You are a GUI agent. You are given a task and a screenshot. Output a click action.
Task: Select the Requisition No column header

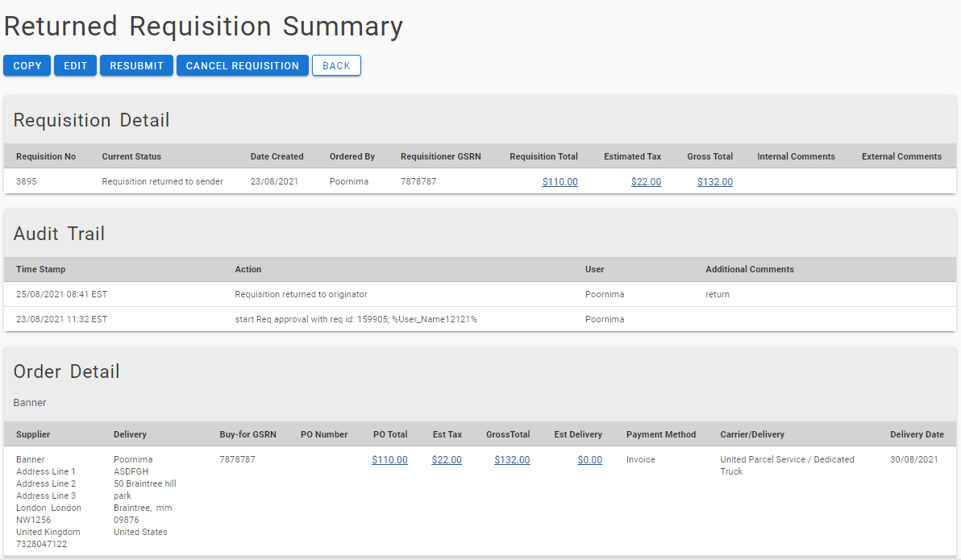[46, 156]
